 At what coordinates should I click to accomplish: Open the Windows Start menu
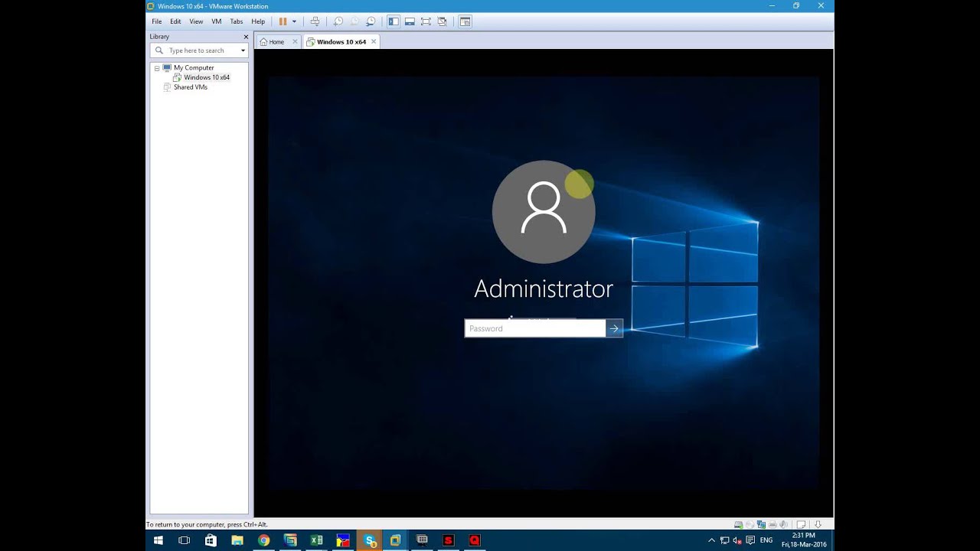coord(158,540)
